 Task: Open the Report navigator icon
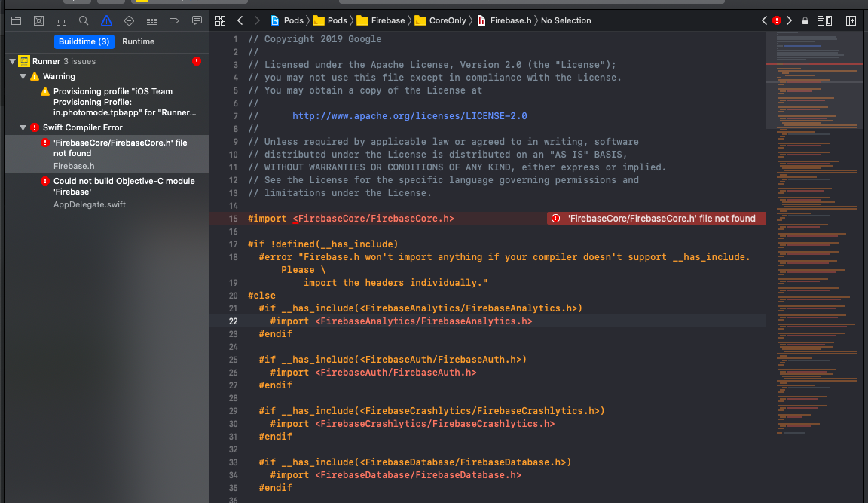point(197,21)
